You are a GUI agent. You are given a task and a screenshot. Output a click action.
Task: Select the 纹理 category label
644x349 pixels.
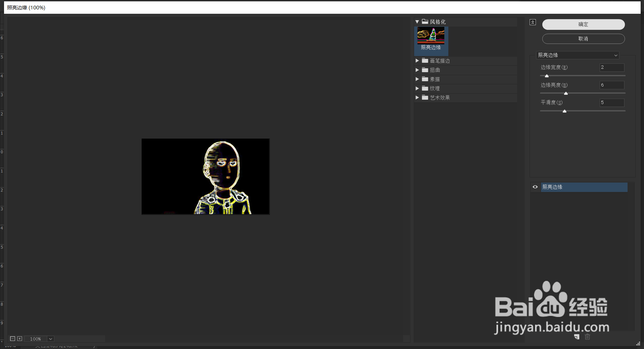tap(435, 88)
